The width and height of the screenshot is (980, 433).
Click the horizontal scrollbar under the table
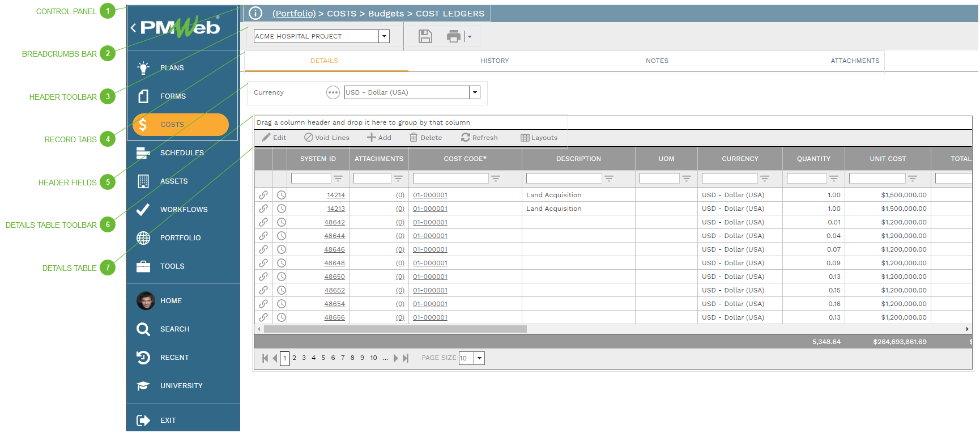point(395,329)
